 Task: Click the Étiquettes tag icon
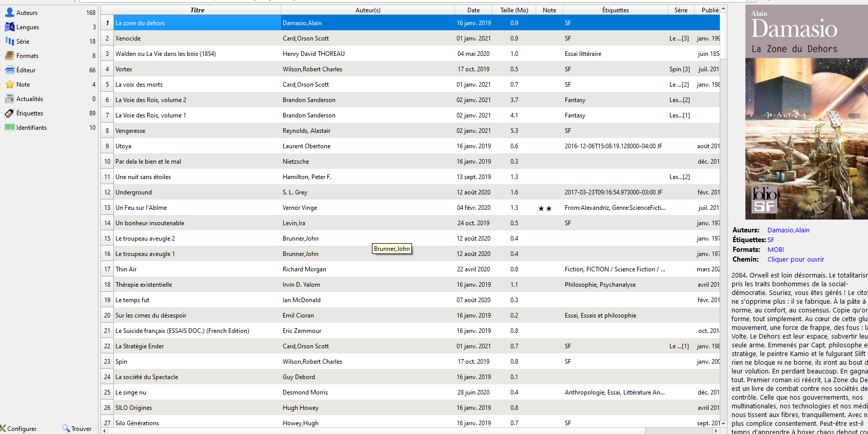pyautogui.click(x=9, y=113)
